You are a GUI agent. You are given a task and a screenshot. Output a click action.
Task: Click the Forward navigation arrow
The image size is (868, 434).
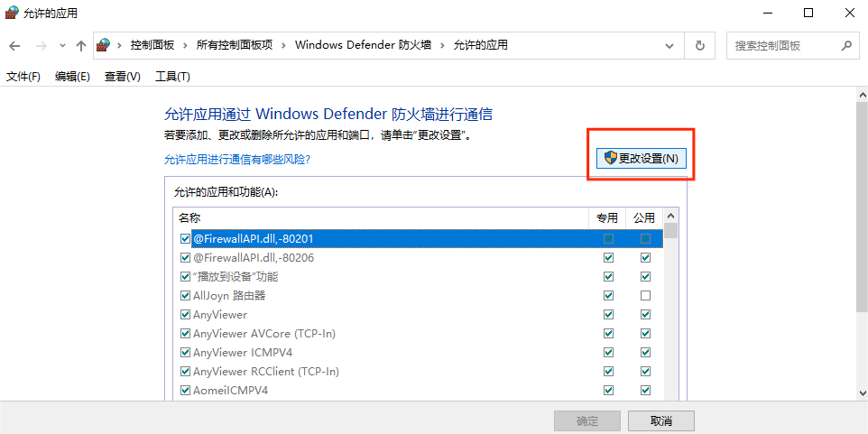click(x=41, y=46)
